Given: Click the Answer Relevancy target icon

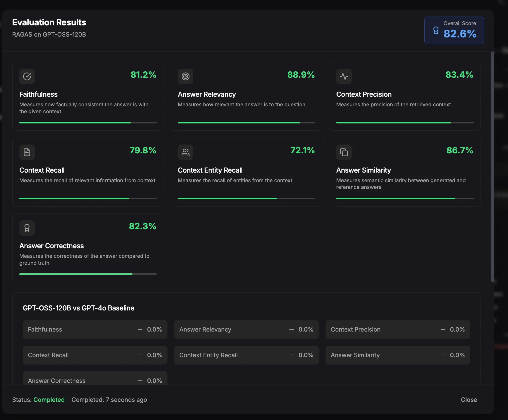Looking at the screenshot, I should pos(185,76).
